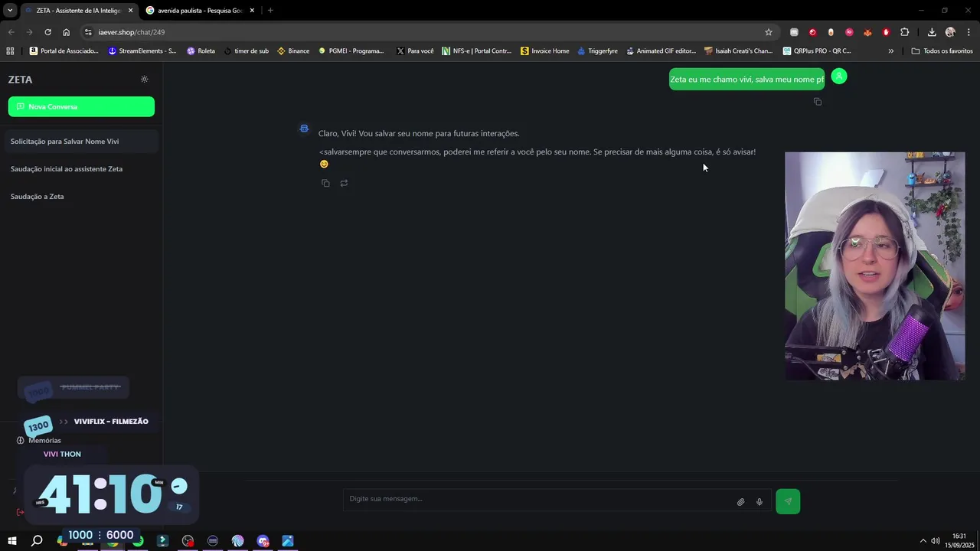Screen dimensions: 980x551
Task: Open the OBS icon in taskbar
Action: click(x=188, y=541)
